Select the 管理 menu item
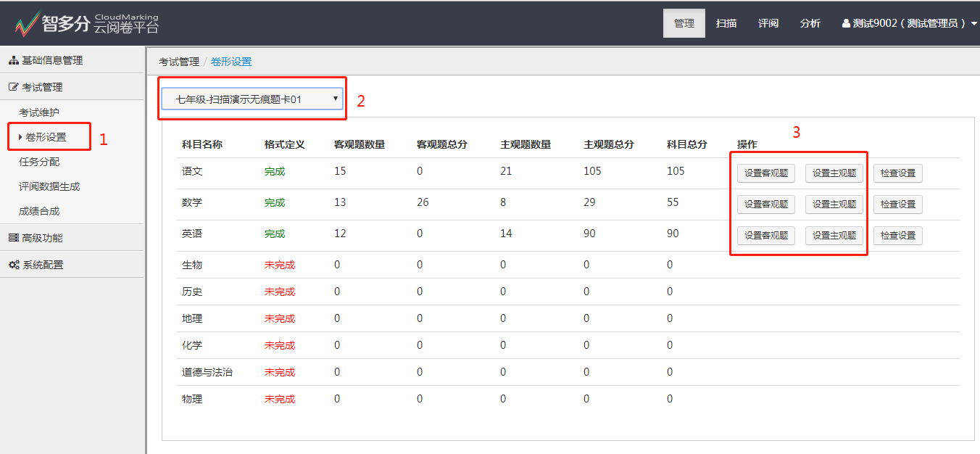The height and width of the screenshot is (454, 980). (x=684, y=22)
